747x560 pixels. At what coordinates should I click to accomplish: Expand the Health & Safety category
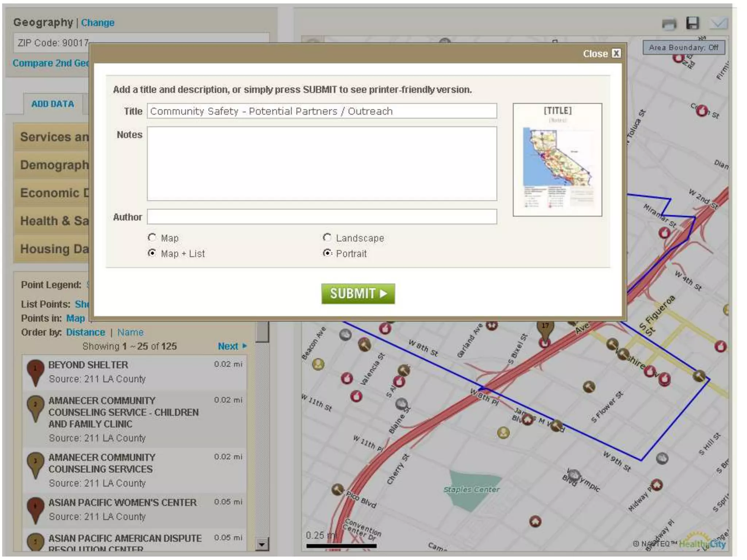[x=52, y=221]
